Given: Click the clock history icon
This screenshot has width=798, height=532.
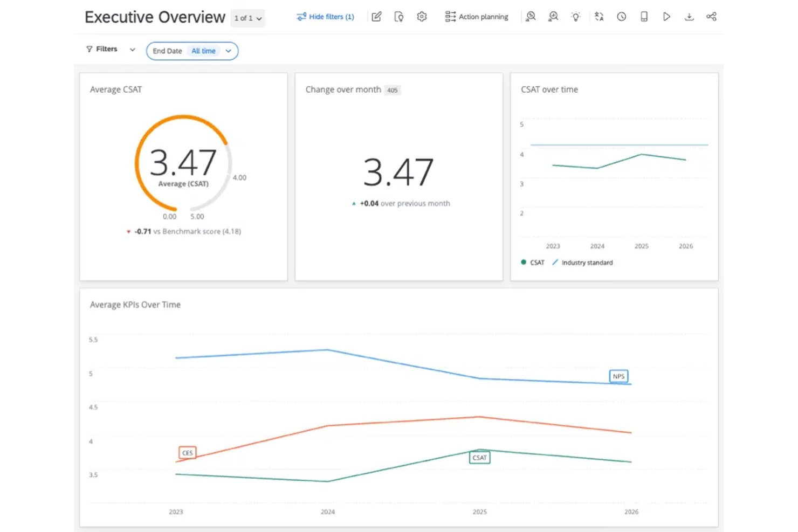Looking at the screenshot, I should tap(622, 17).
